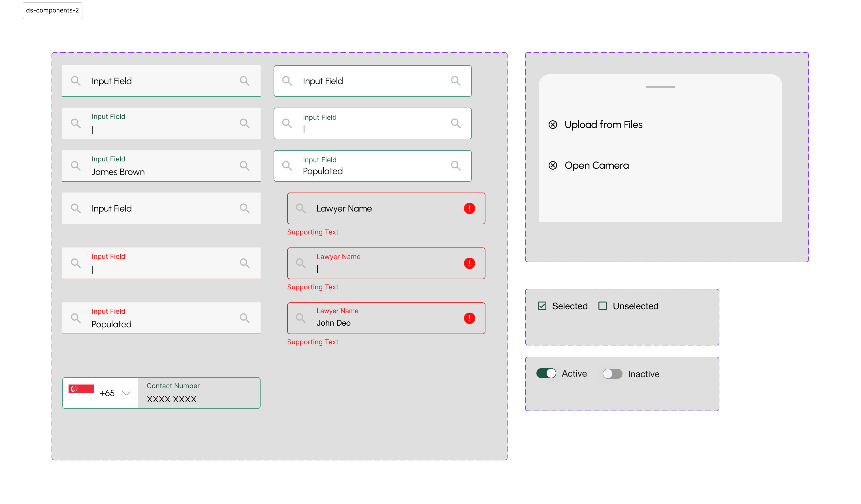Turn on the Inactive toggle switch
The height and width of the screenshot is (504, 861).
coord(612,374)
